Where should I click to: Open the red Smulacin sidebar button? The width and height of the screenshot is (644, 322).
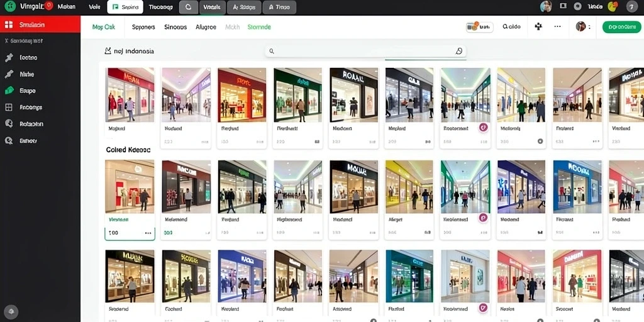tap(40, 25)
